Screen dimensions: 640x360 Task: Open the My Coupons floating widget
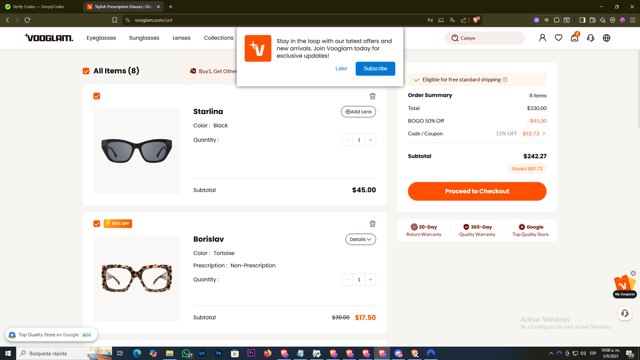tap(624, 286)
